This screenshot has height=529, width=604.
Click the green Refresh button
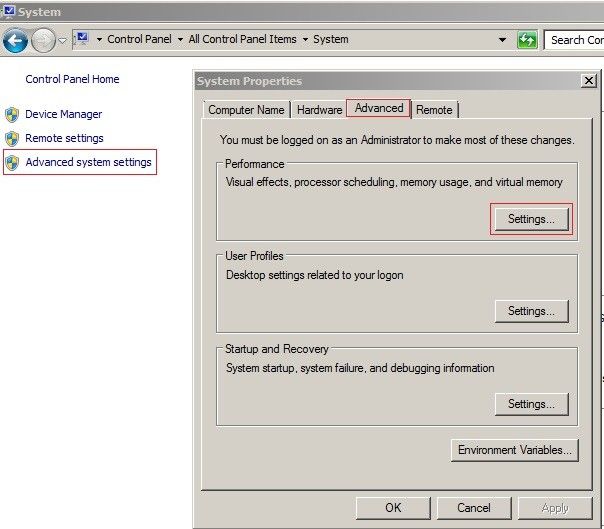(527, 40)
